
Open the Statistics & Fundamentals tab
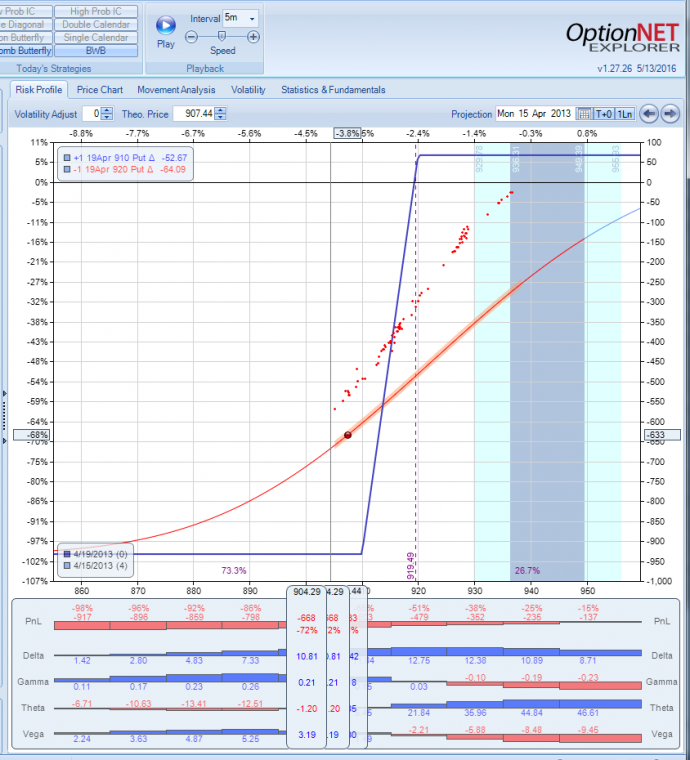tap(333, 90)
